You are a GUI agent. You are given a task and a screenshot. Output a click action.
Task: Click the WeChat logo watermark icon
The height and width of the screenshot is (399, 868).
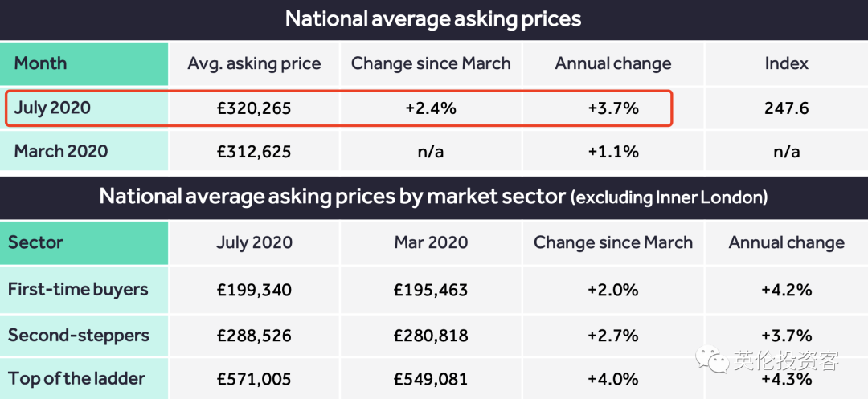point(712,360)
